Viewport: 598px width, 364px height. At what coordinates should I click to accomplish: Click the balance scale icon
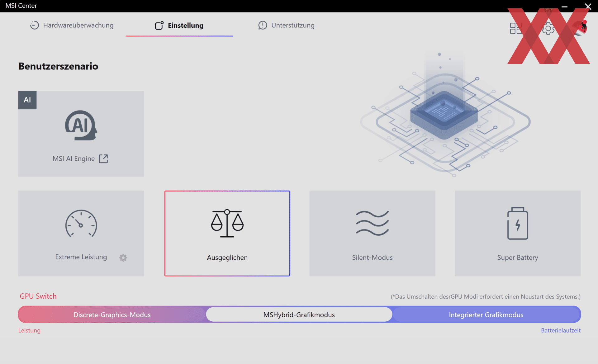(227, 223)
